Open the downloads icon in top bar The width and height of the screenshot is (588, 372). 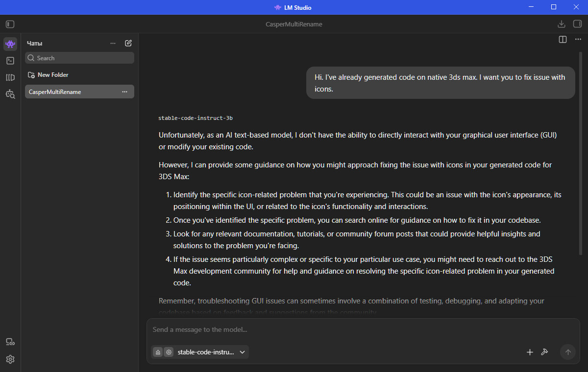pyautogui.click(x=562, y=24)
